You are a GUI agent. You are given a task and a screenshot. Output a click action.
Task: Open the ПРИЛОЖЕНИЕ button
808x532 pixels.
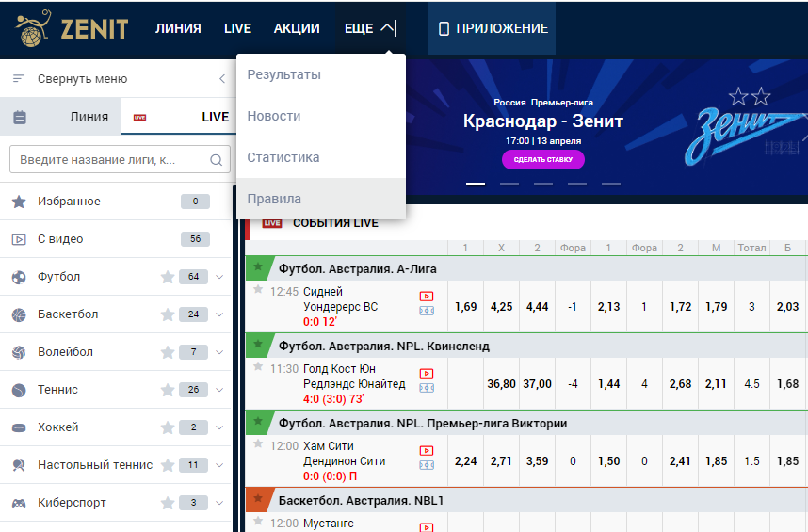tap(492, 28)
